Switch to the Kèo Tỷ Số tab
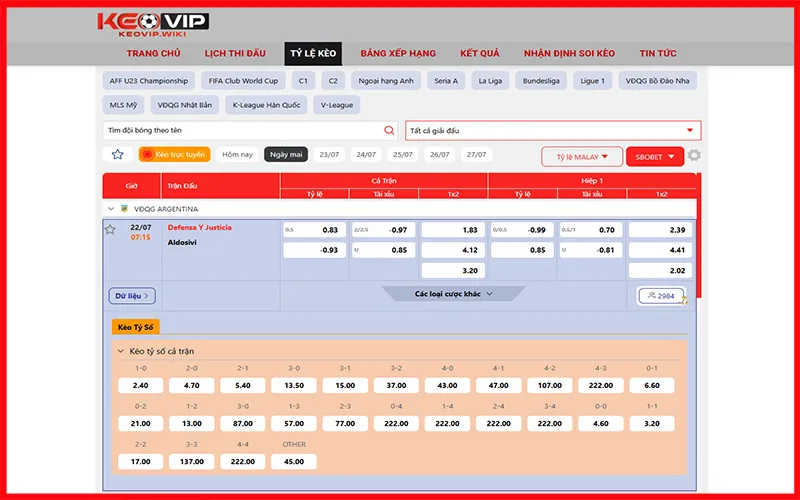Image resolution: width=800 pixels, height=500 pixels. (135, 327)
